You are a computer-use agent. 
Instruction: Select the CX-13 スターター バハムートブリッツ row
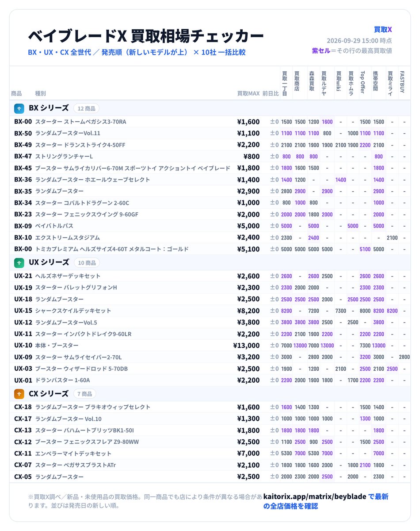[x=210, y=431]
